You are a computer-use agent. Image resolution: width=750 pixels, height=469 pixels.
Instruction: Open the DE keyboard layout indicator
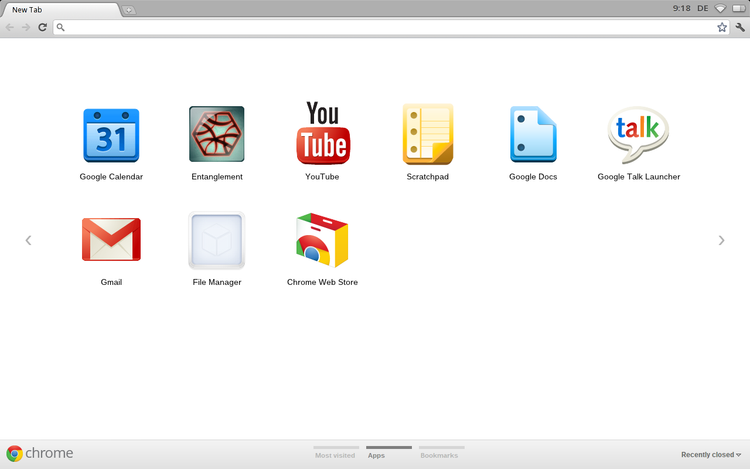pyautogui.click(x=703, y=8)
